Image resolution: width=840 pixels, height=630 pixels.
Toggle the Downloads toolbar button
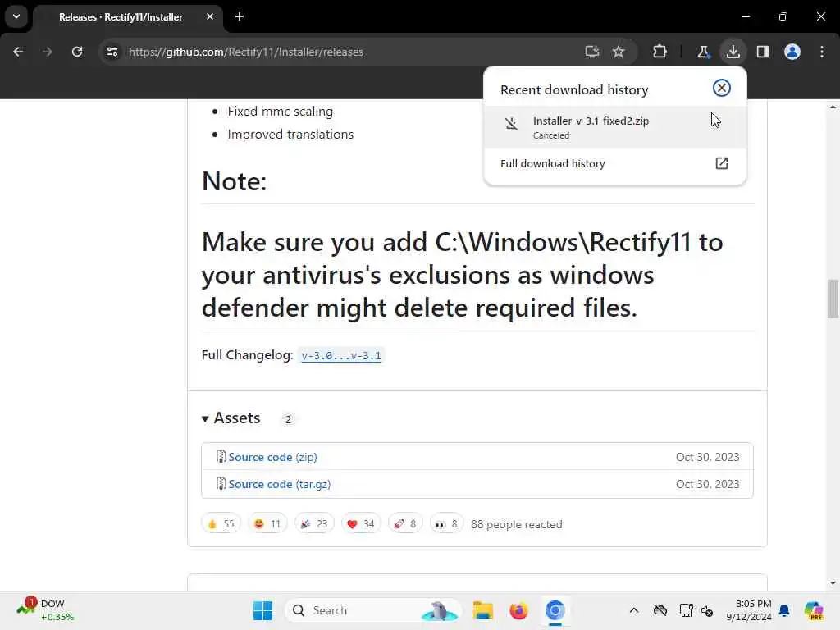pyautogui.click(x=733, y=52)
